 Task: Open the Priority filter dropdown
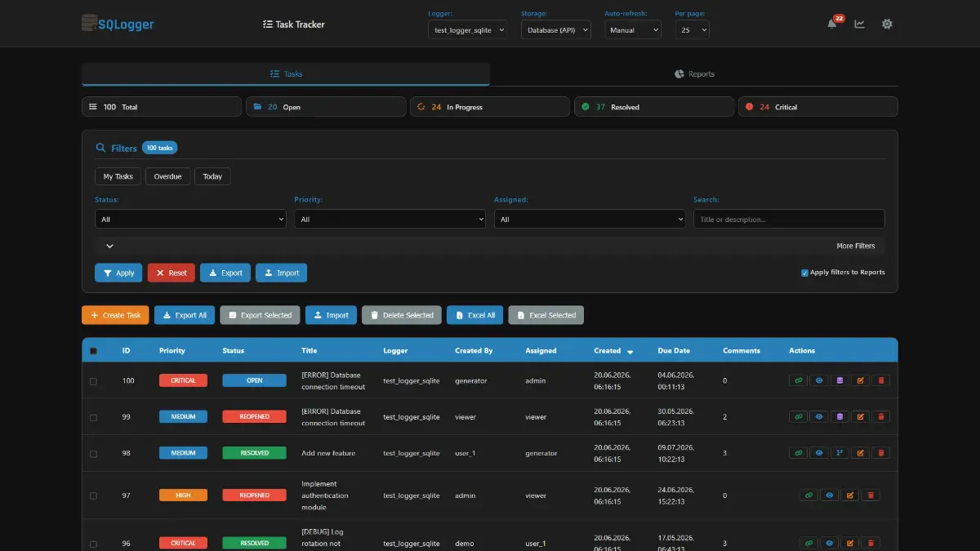point(390,219)
